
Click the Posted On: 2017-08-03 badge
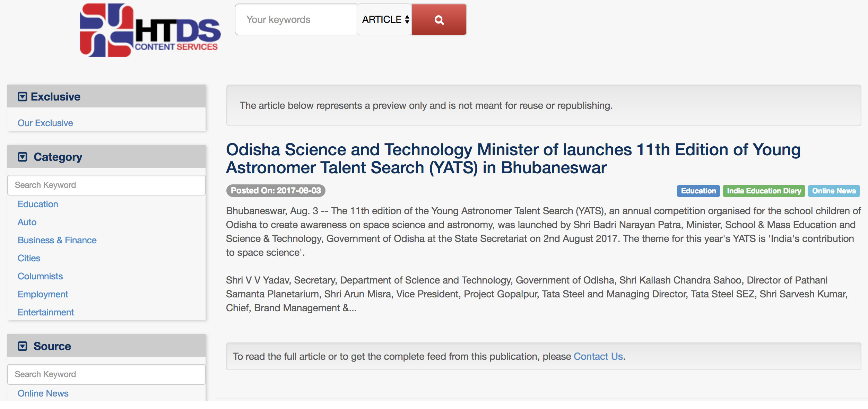pyautogui.click(x=276, y=191)
